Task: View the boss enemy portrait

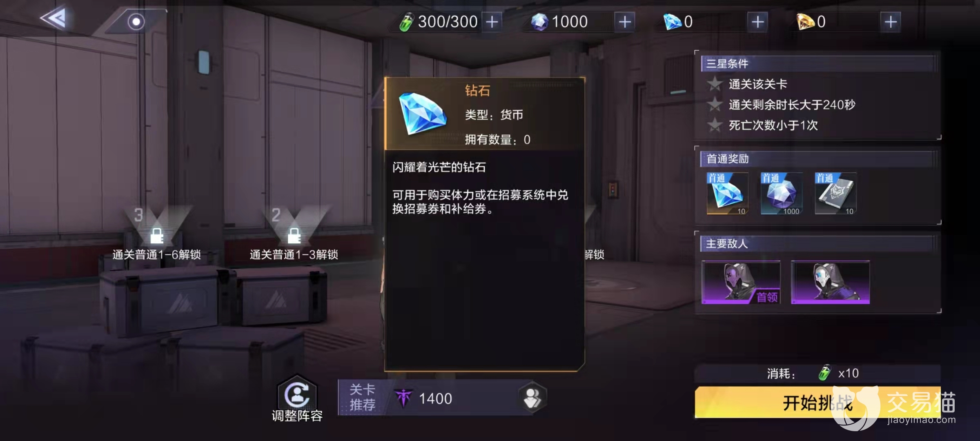Action: 741,283
